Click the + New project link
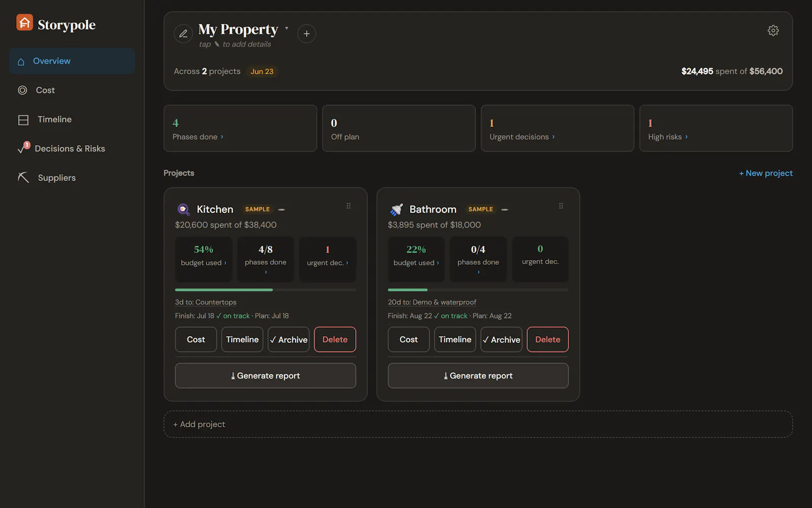This screenshot has width=812, height=508. click(x=766, y=173)
